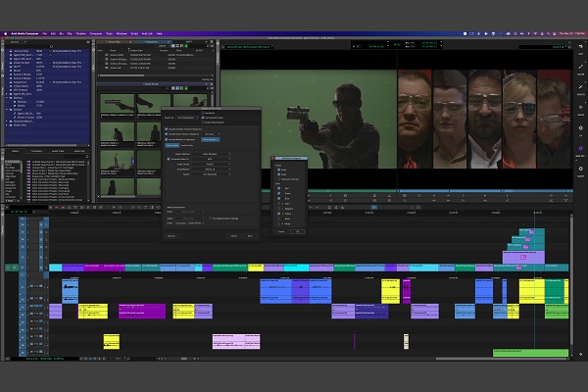Open the Export Method dropdown
The height and width of the screenshot is (392, 588).
(x=211, y=154)
